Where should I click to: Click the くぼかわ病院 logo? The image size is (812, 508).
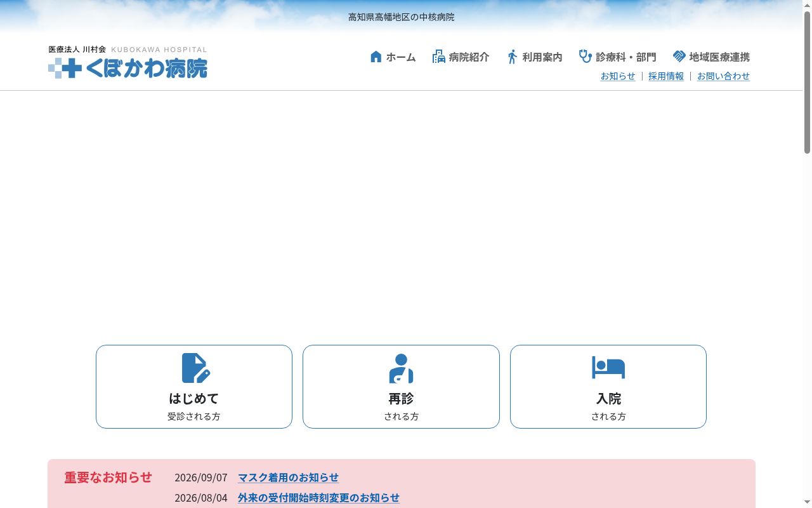(128, 62)
